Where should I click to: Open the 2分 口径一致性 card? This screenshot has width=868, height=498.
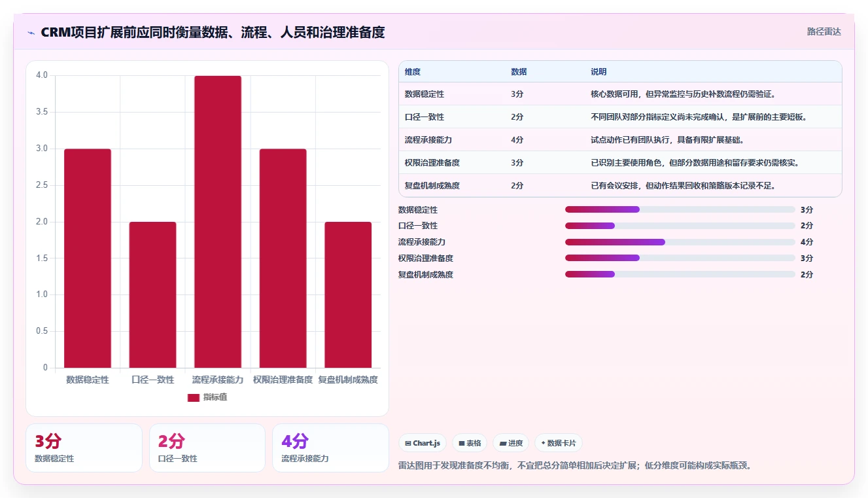click(207, 448)
